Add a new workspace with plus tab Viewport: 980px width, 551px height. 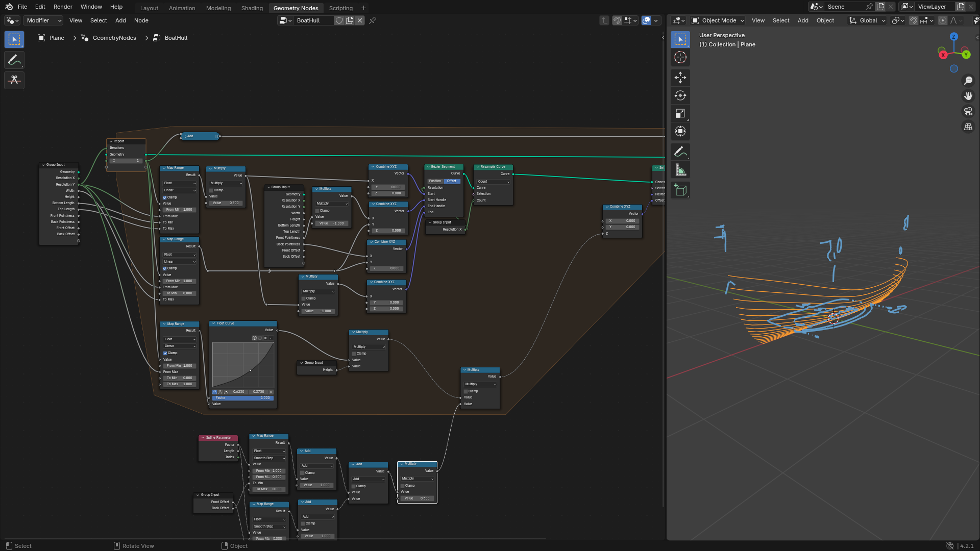363,8
